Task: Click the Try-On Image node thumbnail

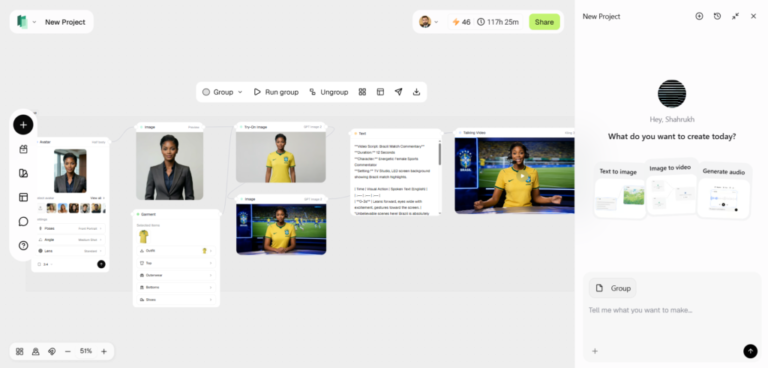Action: pos(281,157)
